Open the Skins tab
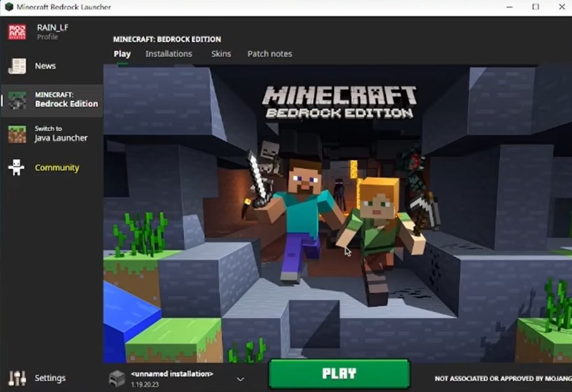This screenshot has height=392, width=572. [x=221, y=54]
